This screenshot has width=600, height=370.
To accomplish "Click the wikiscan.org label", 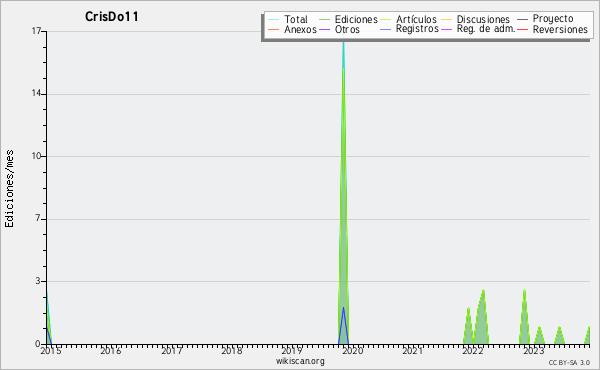I will [x=300, y=361].
